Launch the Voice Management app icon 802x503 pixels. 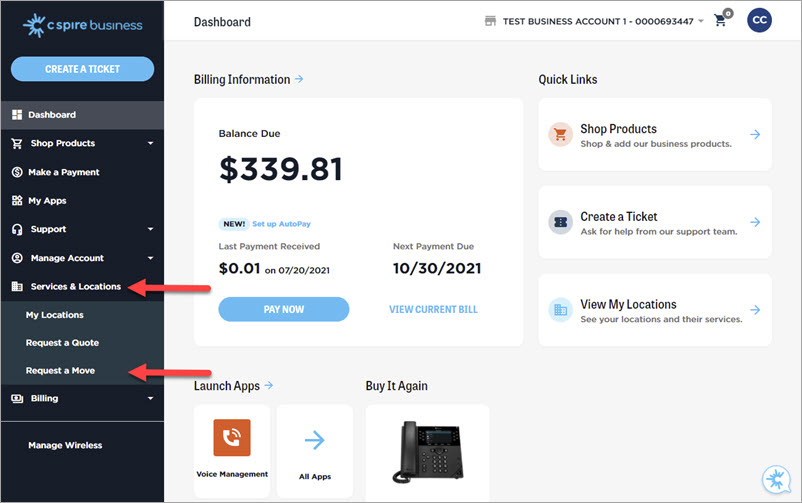[x=232, y=438]
